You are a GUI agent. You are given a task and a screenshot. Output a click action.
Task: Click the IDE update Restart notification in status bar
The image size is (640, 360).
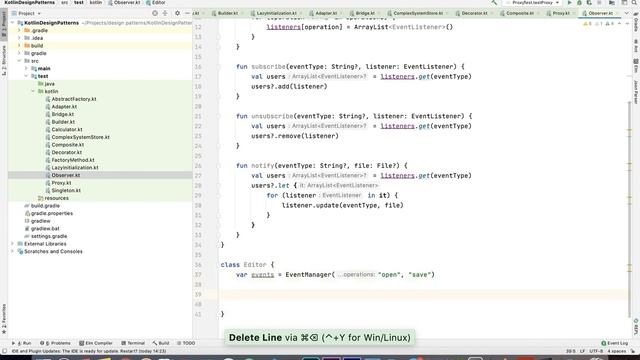click(x=89, y=351)
